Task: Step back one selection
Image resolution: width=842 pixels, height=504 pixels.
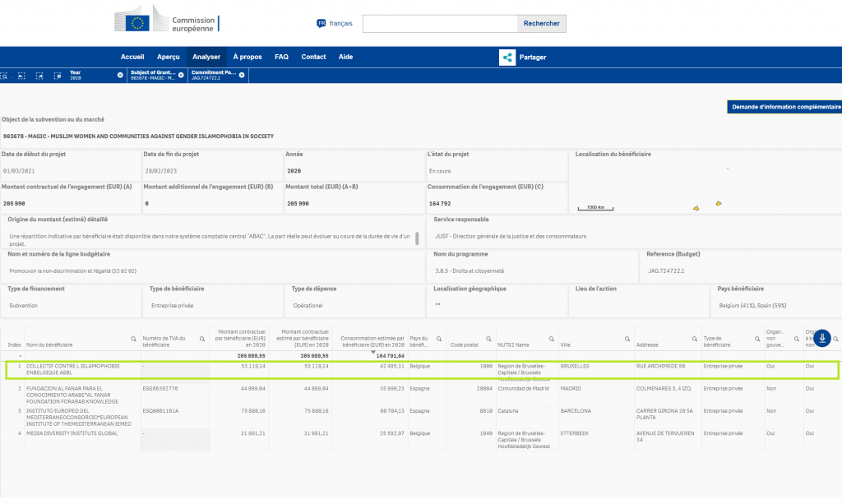Action: [21, 76]
